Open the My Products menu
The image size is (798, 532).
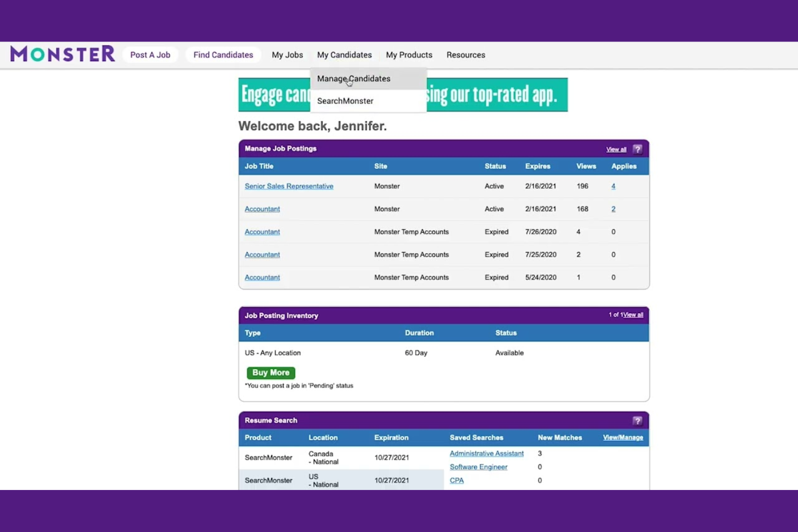click(x=409, y=55)
